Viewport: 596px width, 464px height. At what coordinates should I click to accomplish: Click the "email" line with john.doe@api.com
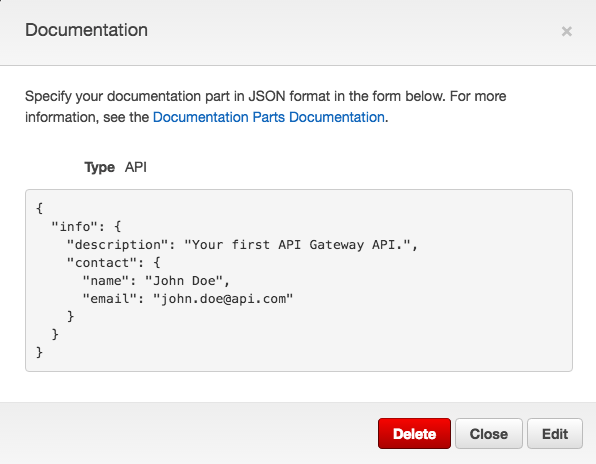coord(188,299)
